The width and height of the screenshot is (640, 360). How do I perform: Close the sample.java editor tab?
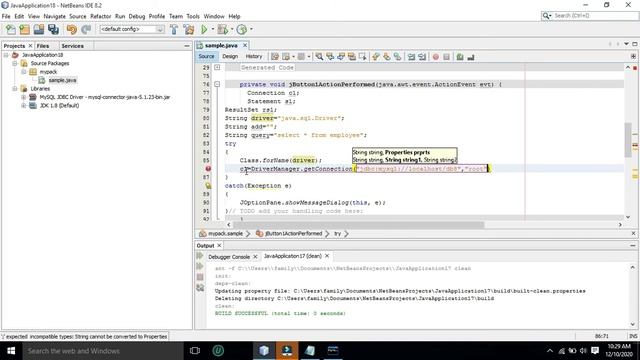pos(245,45)
